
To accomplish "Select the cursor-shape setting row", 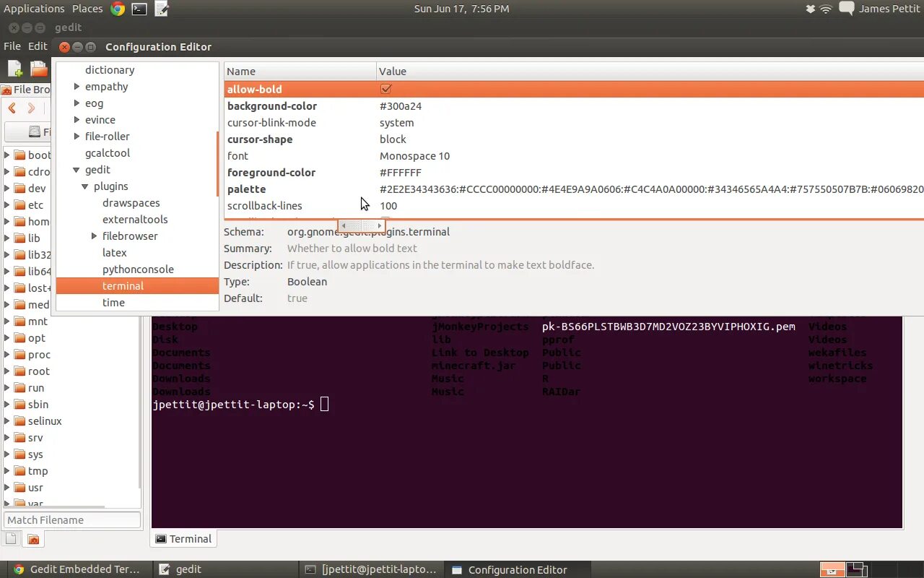I will coord(574,139).
